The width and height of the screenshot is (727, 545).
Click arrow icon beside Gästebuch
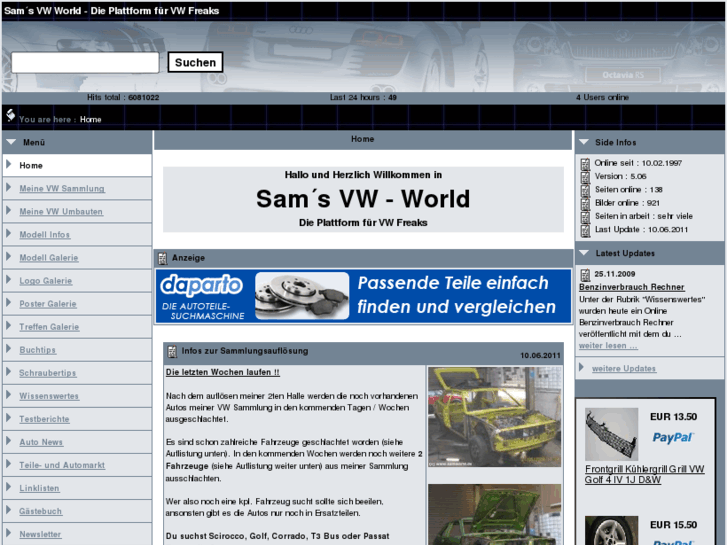[8, 510]
